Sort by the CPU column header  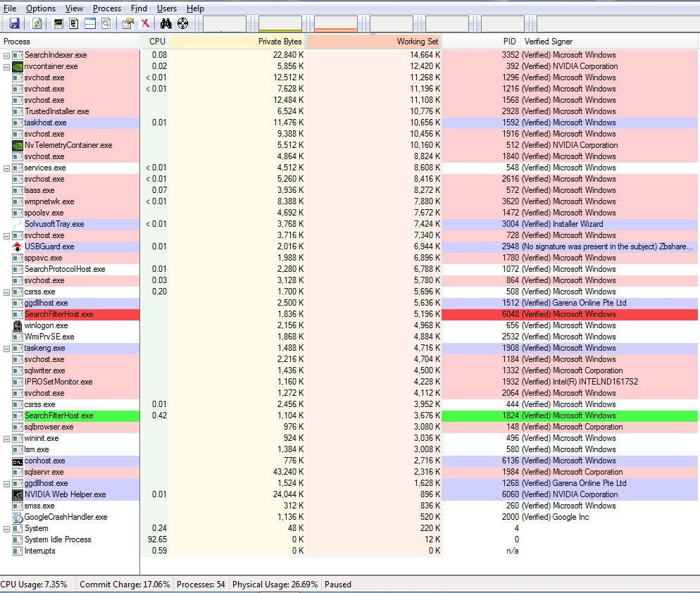point(154,42)
